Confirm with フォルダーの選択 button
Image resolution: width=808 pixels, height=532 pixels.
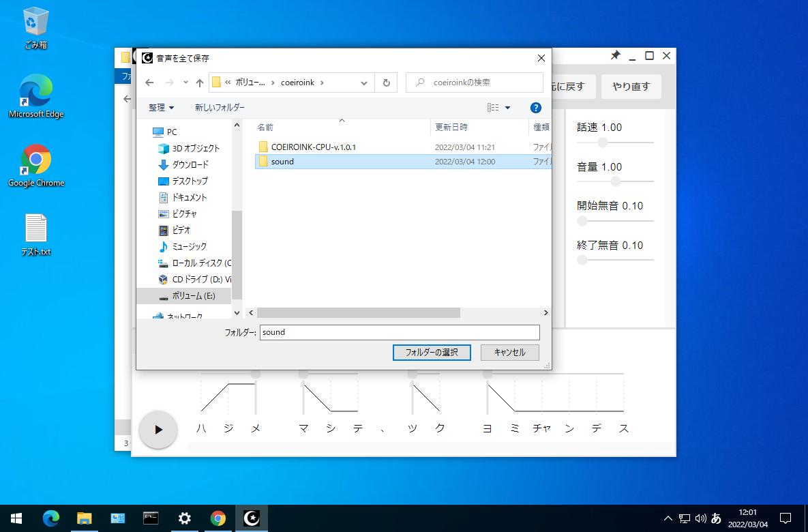(x=432, y=353)
